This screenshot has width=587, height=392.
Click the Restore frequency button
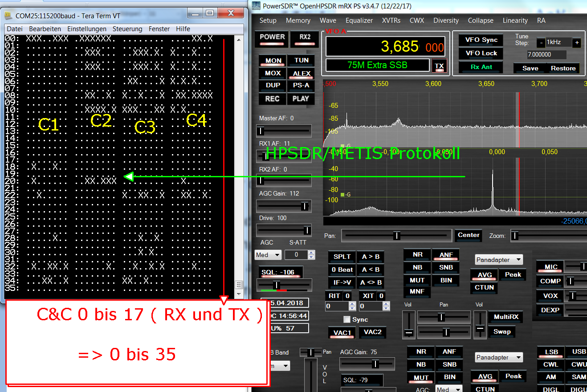point(563,68)
